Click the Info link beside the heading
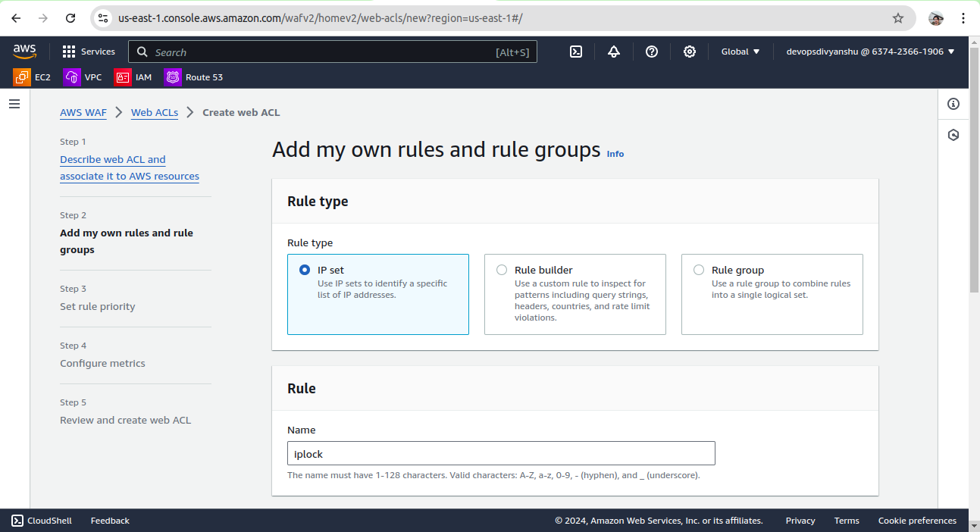The height and width of the screenshot is (532, 980). coord(615,154)
